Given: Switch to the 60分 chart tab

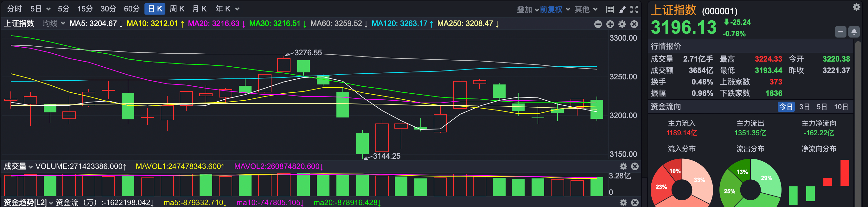Looking at the screenshot, I should (x=132, y=9).
